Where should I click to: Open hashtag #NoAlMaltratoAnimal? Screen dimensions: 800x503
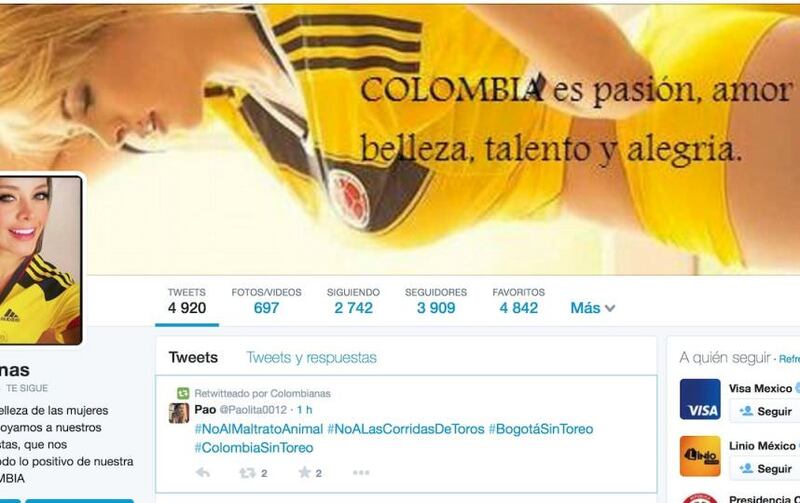point(259,429)
